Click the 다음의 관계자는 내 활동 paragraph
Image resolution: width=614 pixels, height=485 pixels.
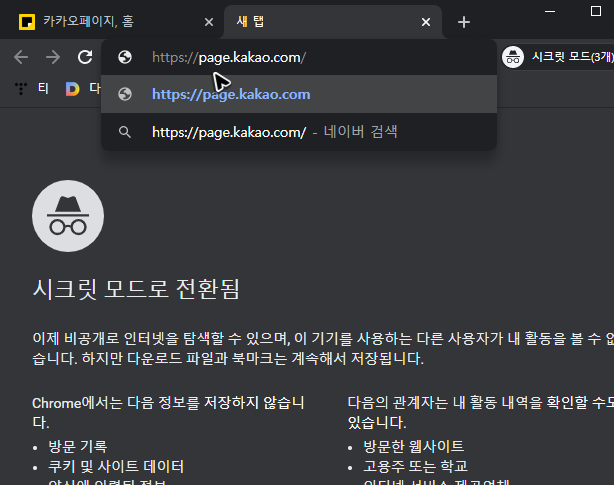coord(481,413)
